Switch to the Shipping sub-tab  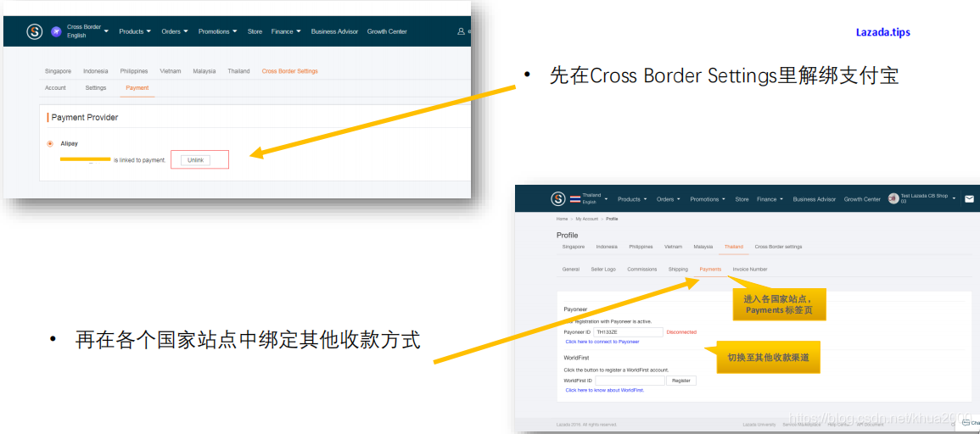[678, 270]
